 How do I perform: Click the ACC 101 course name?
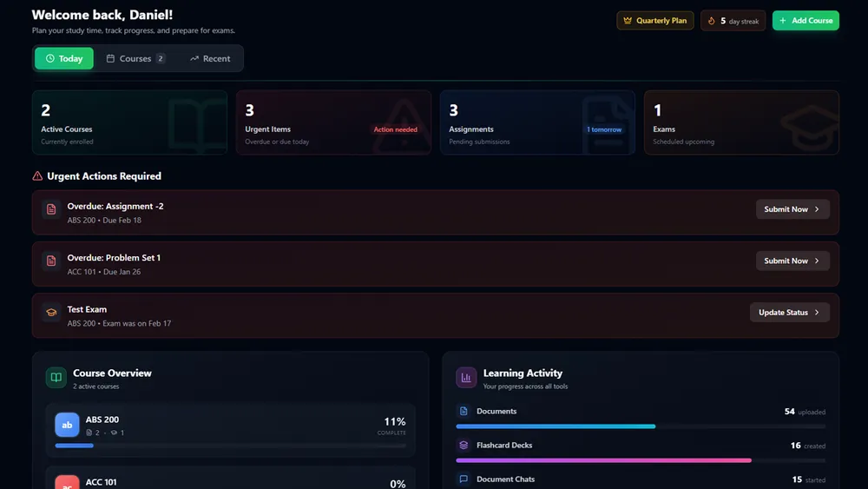(102, 482)
